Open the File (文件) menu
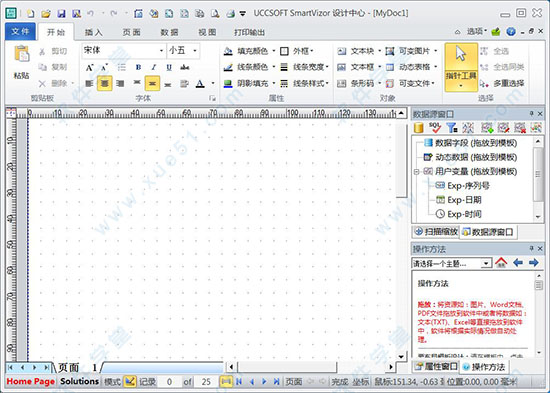 [20, 32]
